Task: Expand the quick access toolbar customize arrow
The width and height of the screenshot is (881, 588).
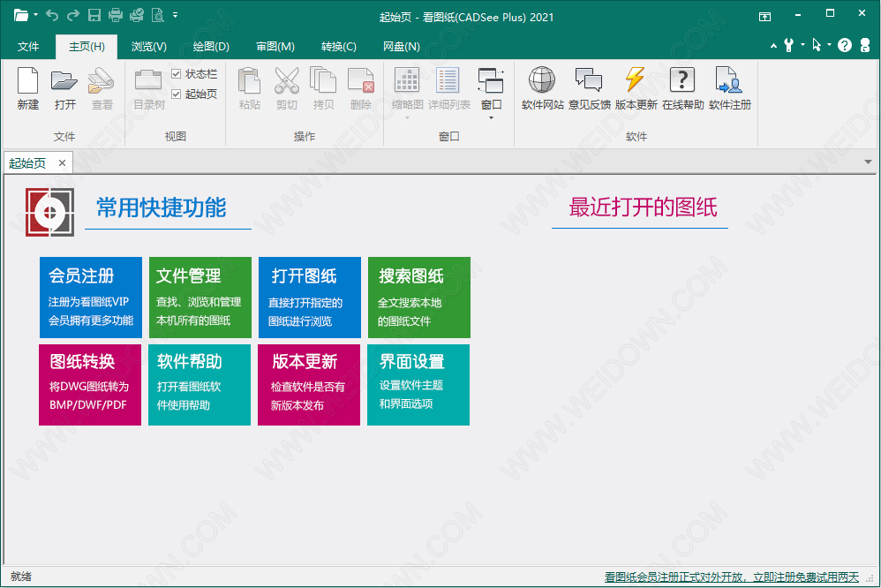Action: (176, 15)
